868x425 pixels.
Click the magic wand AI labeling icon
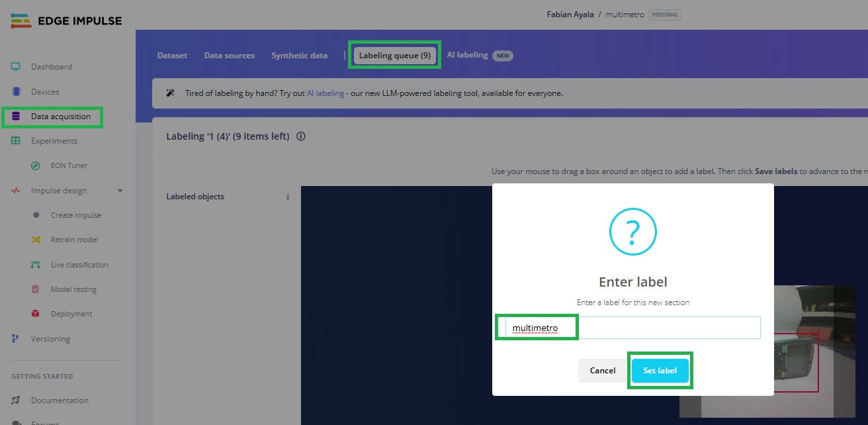(170, 93)
